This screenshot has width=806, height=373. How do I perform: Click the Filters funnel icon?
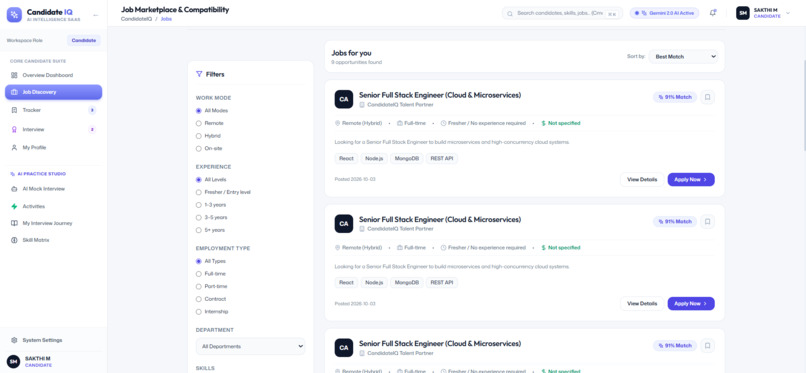point(199,74)
